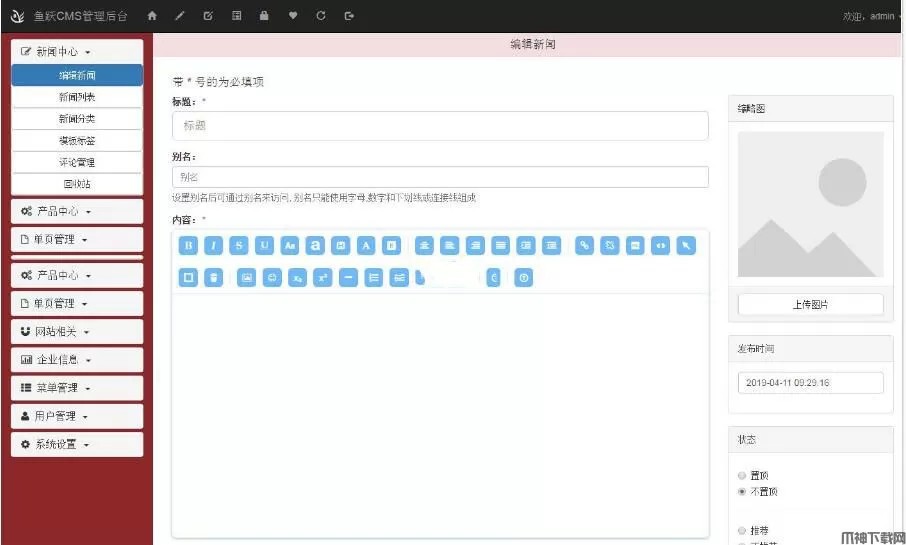Viewport: 906px width, 545px height.
Task: Click the pencil icon in top navigation
Action: pyautogui.click(x=180, y=16)
